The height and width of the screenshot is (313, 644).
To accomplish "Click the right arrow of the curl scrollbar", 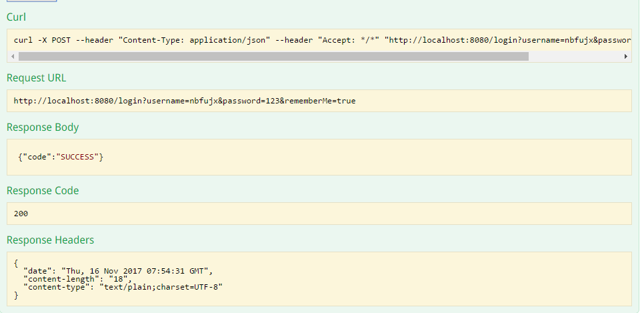I will [626, 56].
